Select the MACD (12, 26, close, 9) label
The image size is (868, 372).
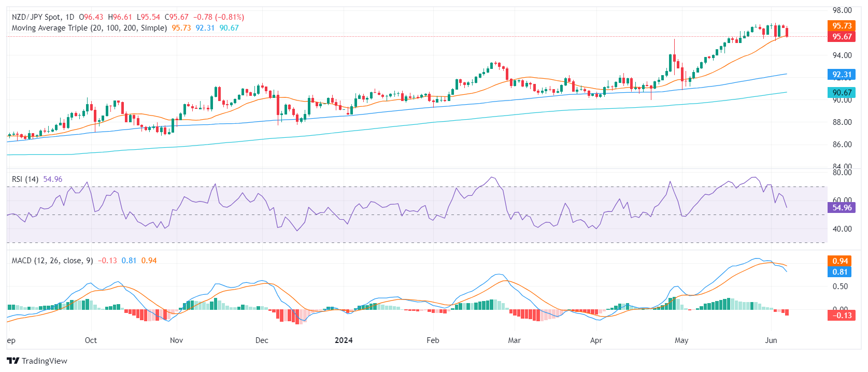click(x=52, y=261)
